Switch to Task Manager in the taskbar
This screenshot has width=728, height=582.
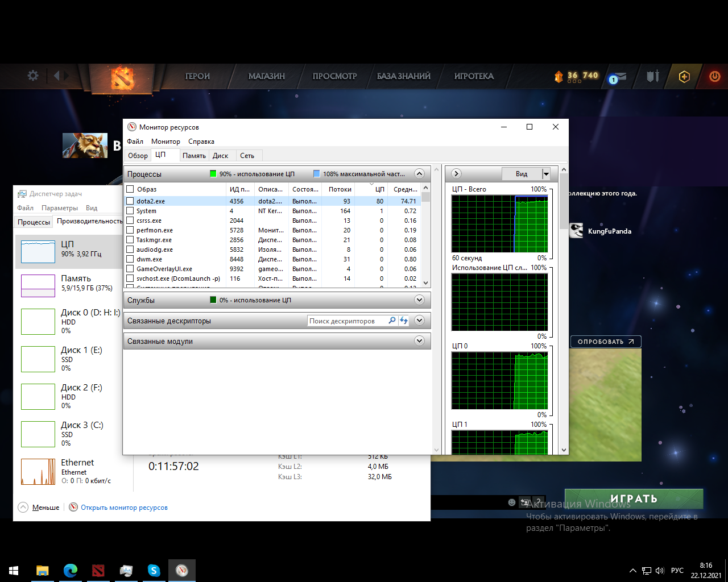[126, 571]
